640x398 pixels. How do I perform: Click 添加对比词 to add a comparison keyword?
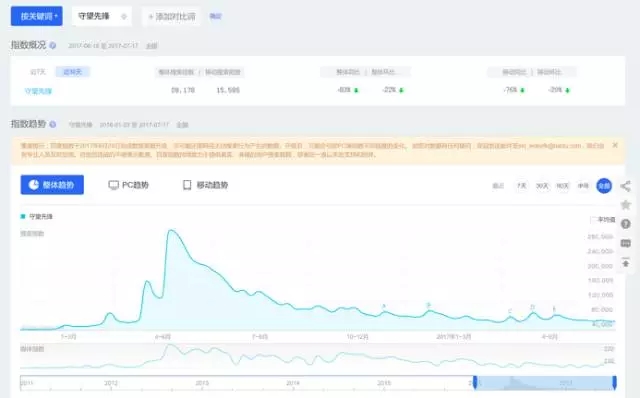coord(171,16)
